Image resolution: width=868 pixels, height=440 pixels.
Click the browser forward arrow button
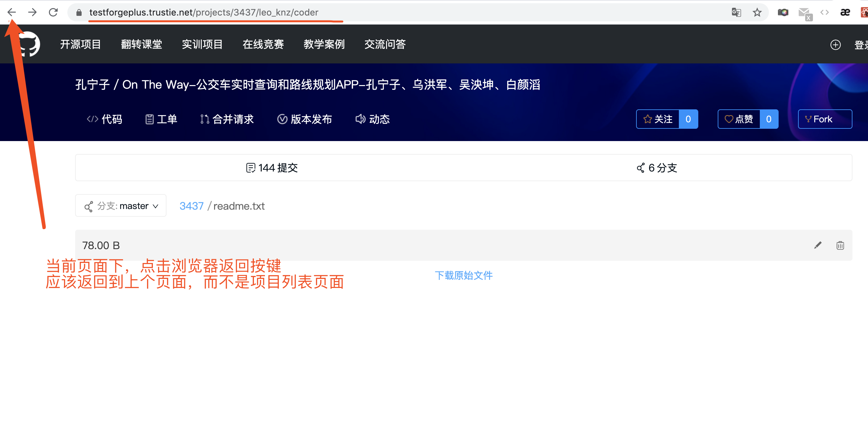point(32,13)
